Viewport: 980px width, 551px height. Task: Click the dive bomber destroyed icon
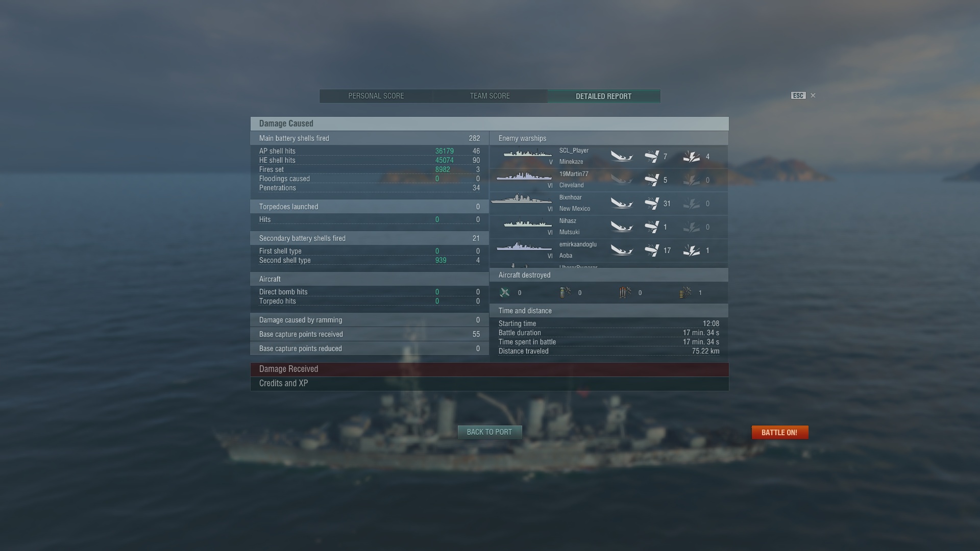(x=565, y=292)
